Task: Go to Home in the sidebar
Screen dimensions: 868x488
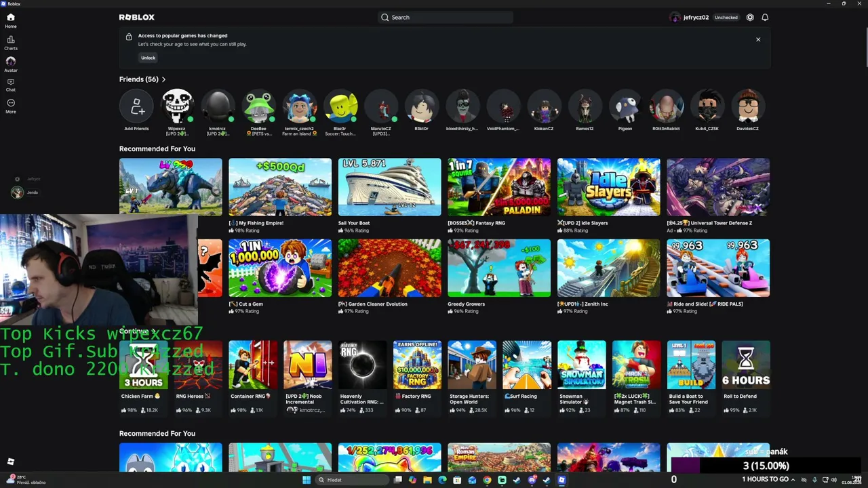Action: (x=11, y=20)
